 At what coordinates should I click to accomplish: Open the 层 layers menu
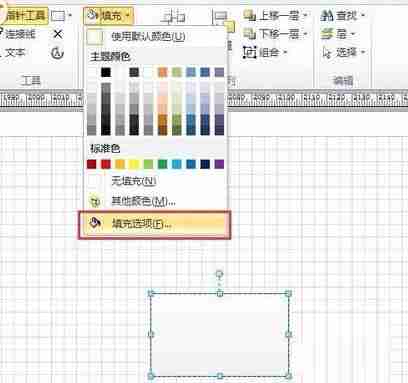pos(338,34)
